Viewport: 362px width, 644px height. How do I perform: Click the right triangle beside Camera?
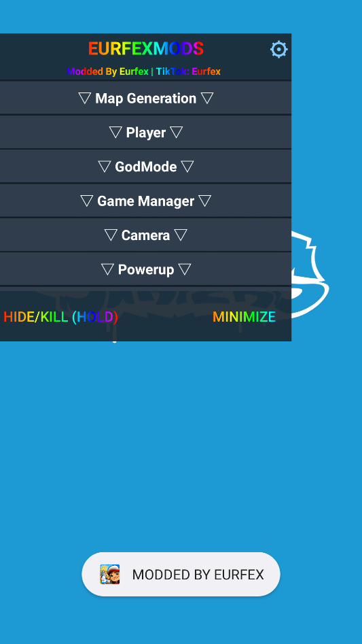181,235
